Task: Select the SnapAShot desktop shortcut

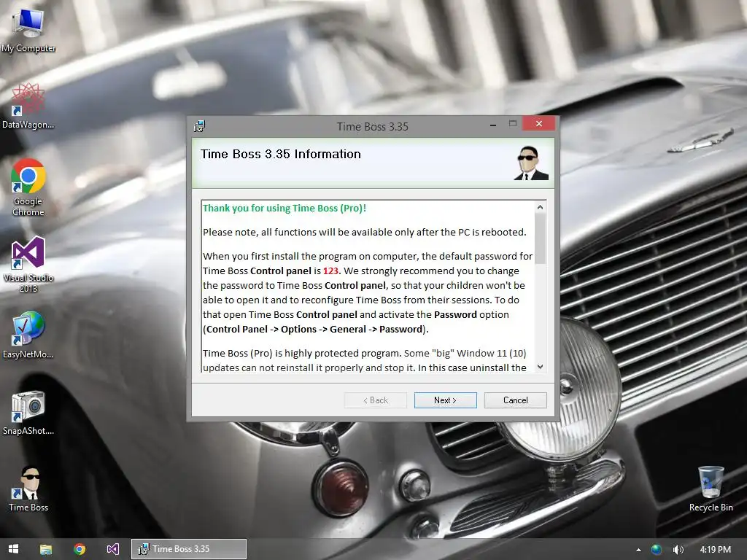Action: pyautogui.click(x=28, y=413)
